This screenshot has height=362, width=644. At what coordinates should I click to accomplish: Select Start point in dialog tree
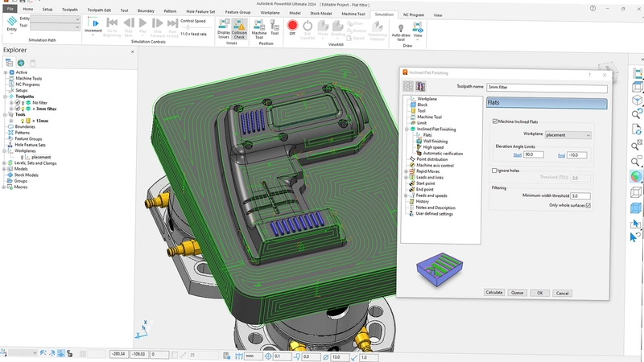425,183
